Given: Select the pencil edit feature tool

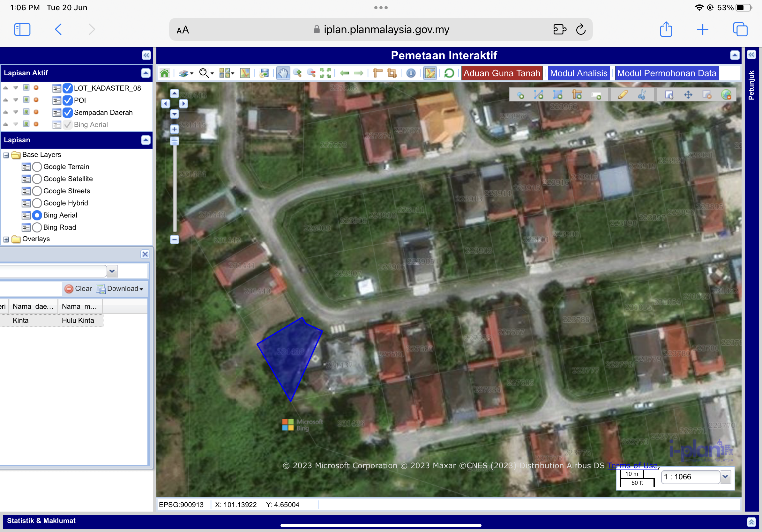Looking at the screenshot, I should 623,95.
